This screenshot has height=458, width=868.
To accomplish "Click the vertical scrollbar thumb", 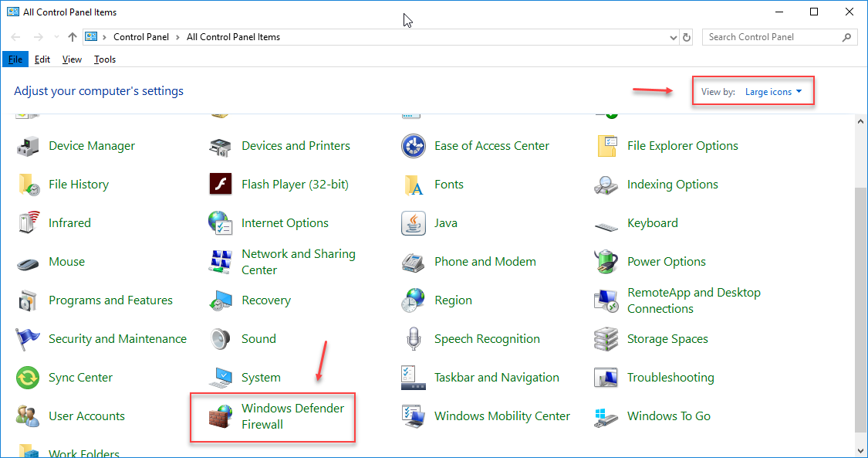I will tap(860, 309).
